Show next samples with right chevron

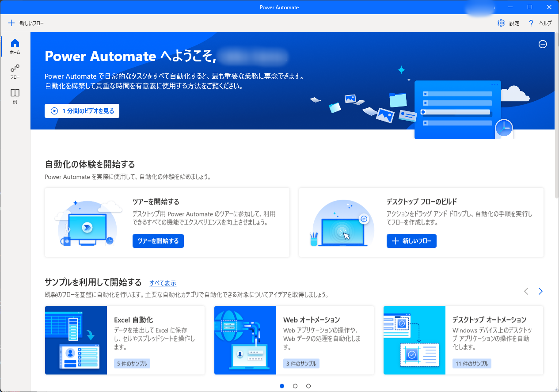pos(540,291)
